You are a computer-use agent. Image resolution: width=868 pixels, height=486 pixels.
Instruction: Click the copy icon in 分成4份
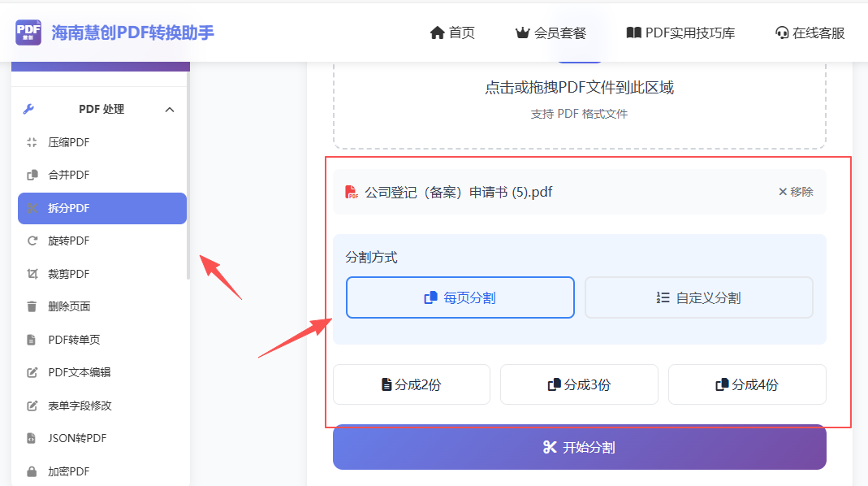(x=722, y=384)
